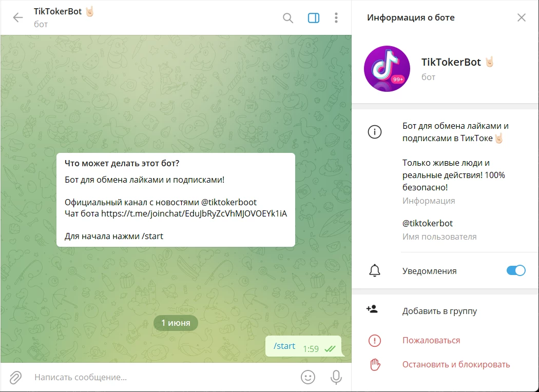Click the bell notifications icon
This screenshot has height=392, width=539.
(x=375, y=271)
